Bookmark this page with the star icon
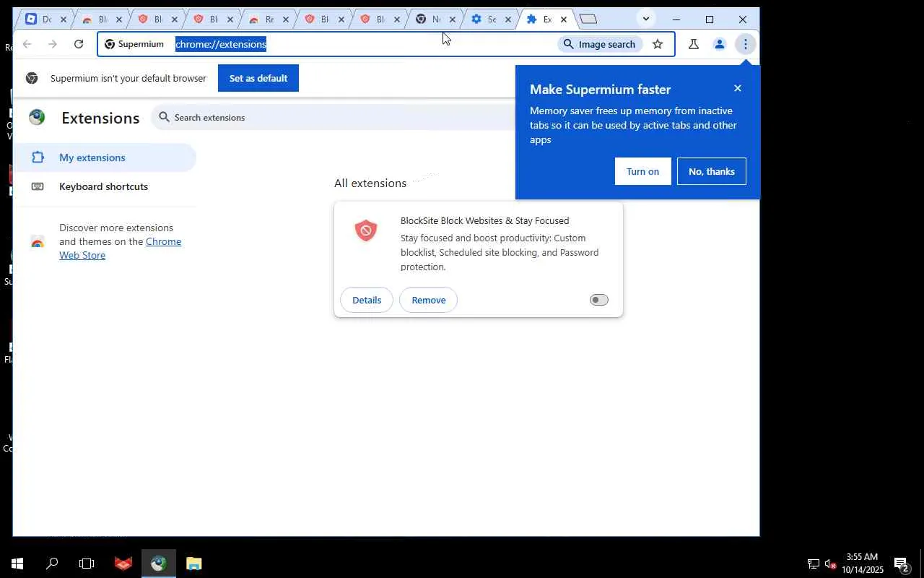The width and height of the screenshot is (924, 578). point(658,44)
